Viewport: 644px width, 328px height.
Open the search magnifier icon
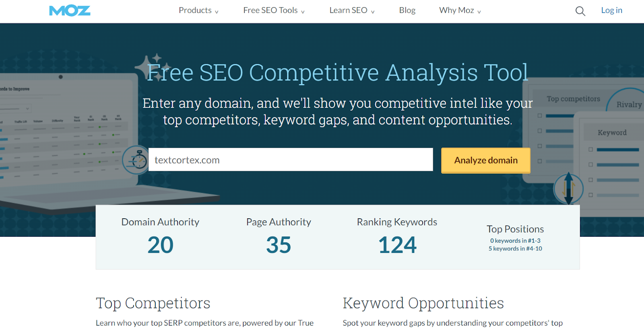tap(580, 11)
